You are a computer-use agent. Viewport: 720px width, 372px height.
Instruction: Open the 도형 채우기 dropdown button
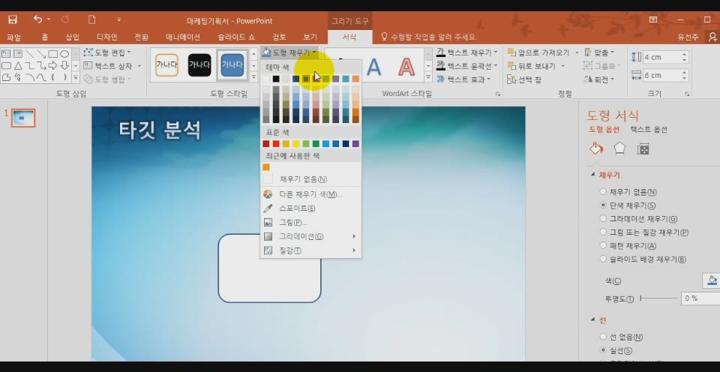(290, 52)
